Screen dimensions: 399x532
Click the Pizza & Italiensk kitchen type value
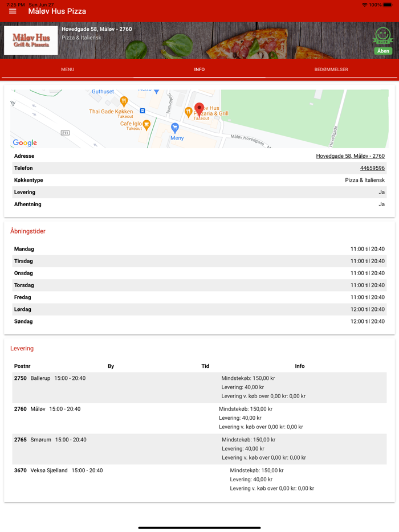(x=365, y=180)
